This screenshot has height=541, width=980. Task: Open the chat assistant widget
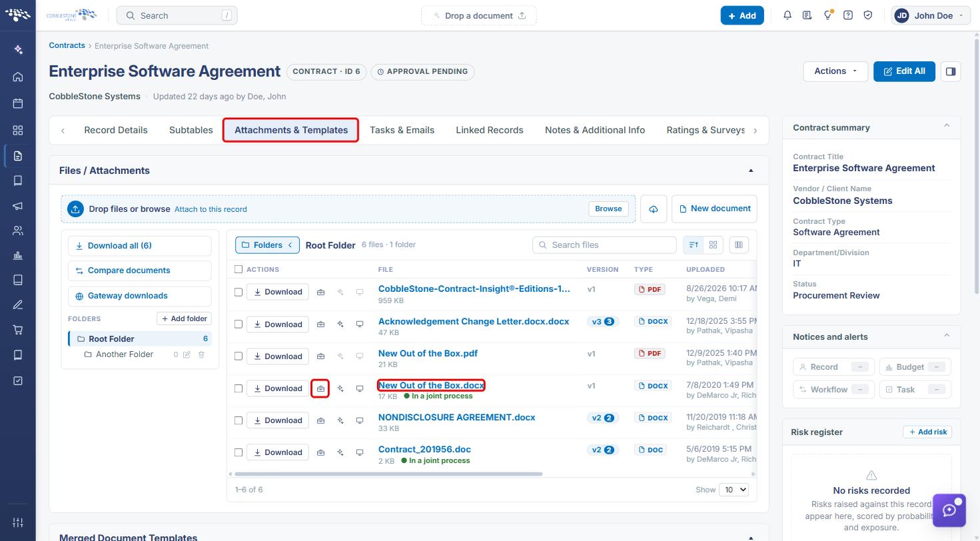[x=949, y=510]
